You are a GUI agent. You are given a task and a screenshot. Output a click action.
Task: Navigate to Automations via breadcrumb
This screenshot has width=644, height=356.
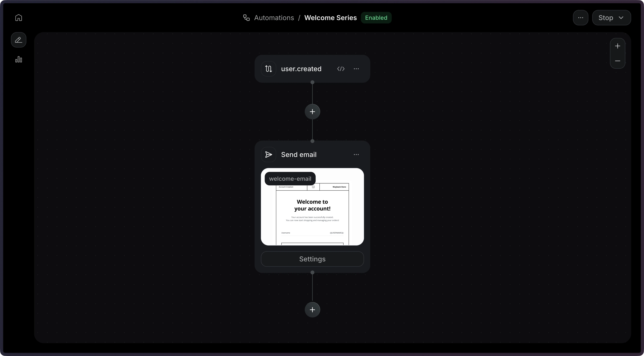pos(274,18)
